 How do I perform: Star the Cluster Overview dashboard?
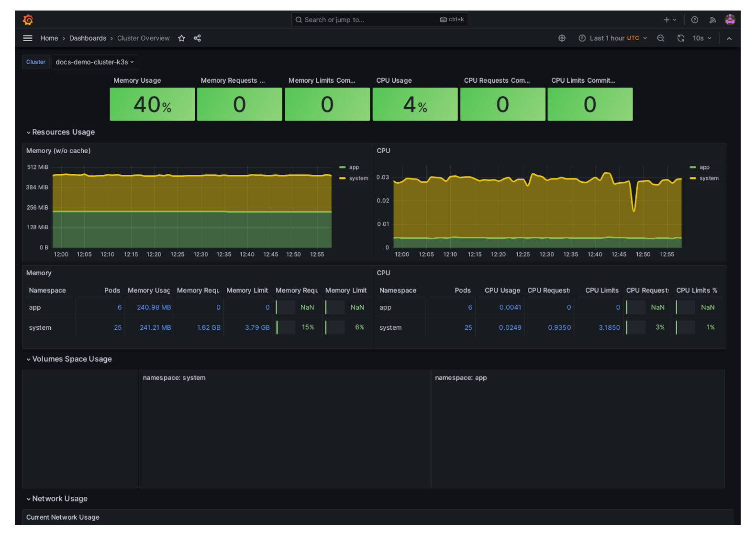[x=181, y=38]
